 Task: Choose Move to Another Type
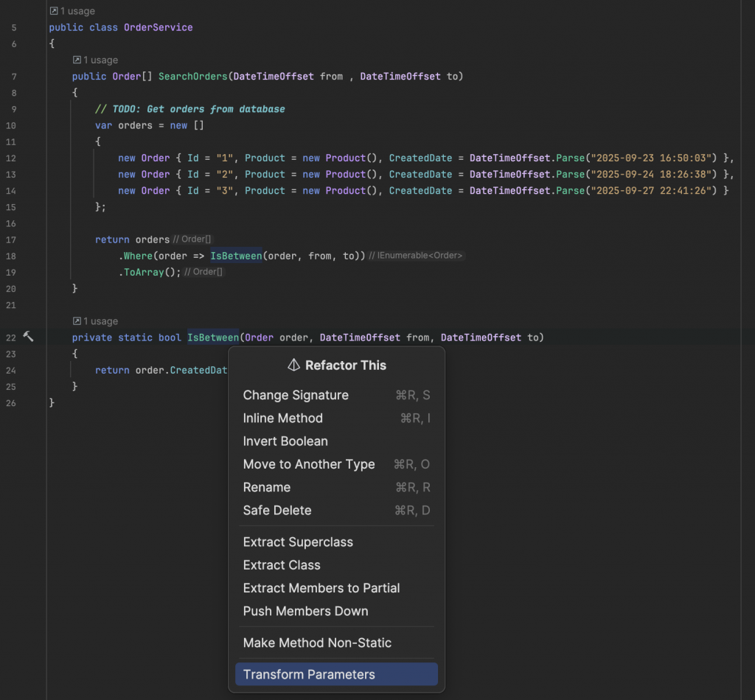(x=336, y=464)
